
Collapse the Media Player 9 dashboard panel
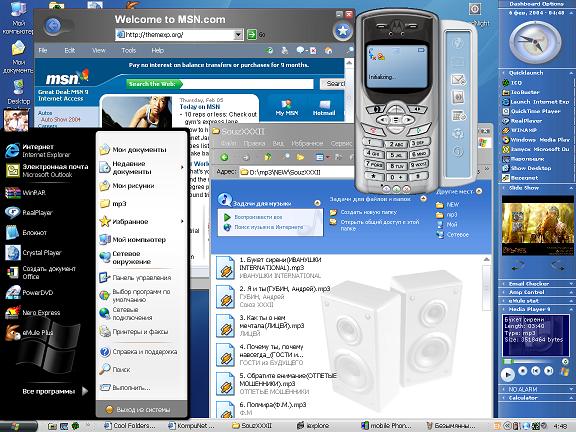click(571, 309)
